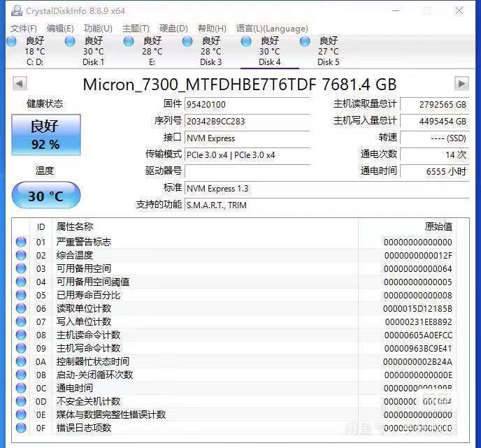Click the serial number field 20342B9CC283
This screenshot has height=448, width=481.
(247, 121)
